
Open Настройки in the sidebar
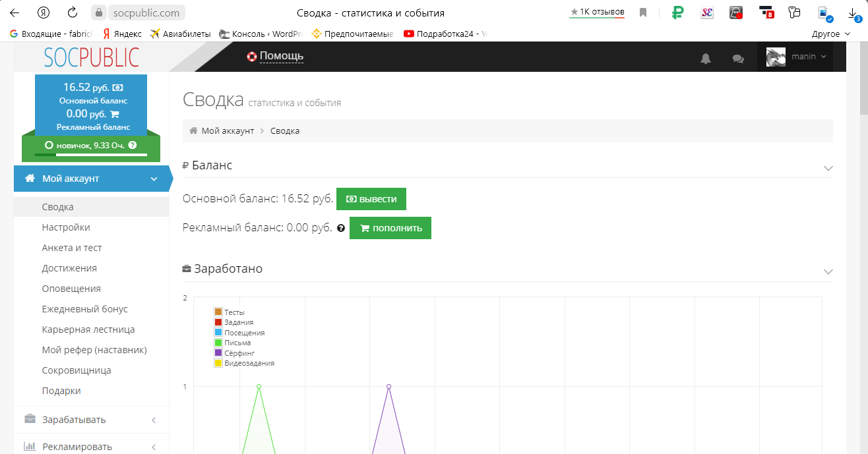(66, 227)
